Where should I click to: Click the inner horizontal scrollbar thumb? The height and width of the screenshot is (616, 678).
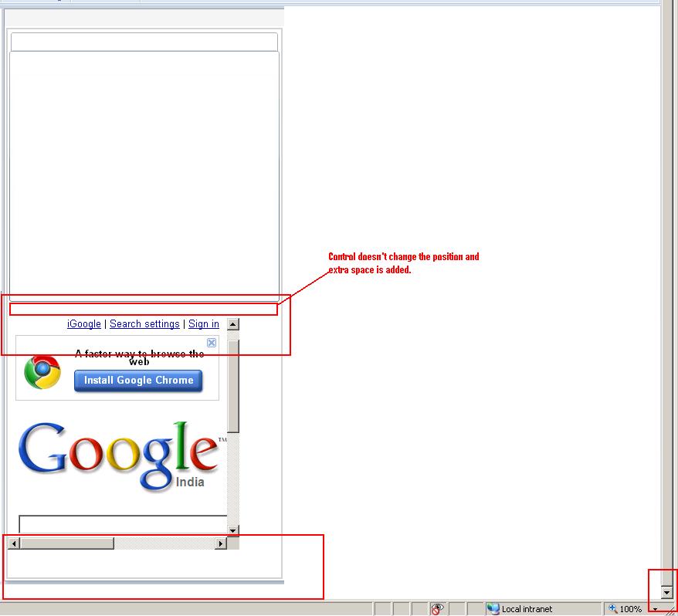click(x=67, y=543)
